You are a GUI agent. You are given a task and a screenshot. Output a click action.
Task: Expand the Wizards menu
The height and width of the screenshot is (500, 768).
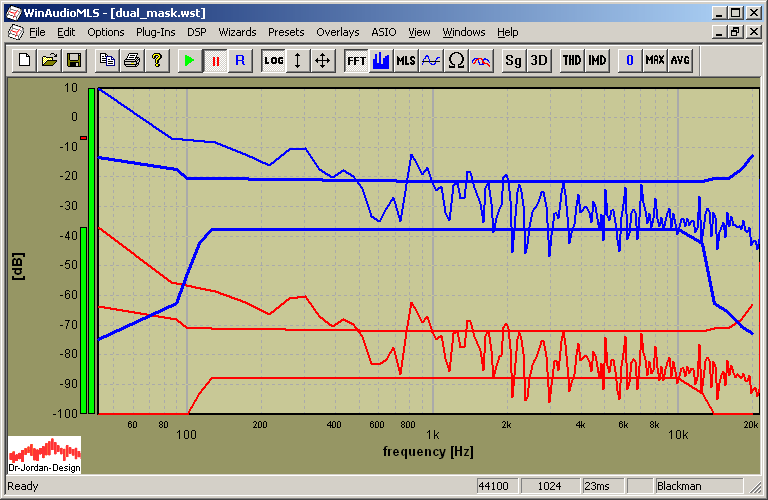point(237,32)
